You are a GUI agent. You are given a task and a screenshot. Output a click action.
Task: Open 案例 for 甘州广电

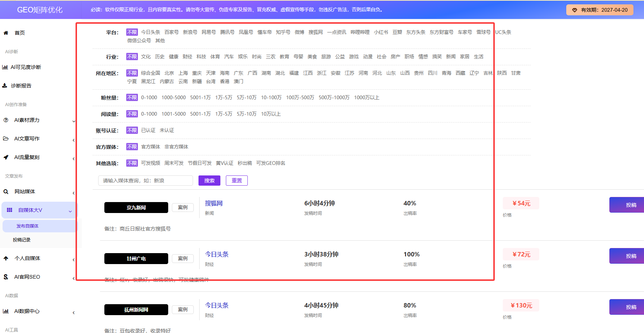(x=183, y=259)
